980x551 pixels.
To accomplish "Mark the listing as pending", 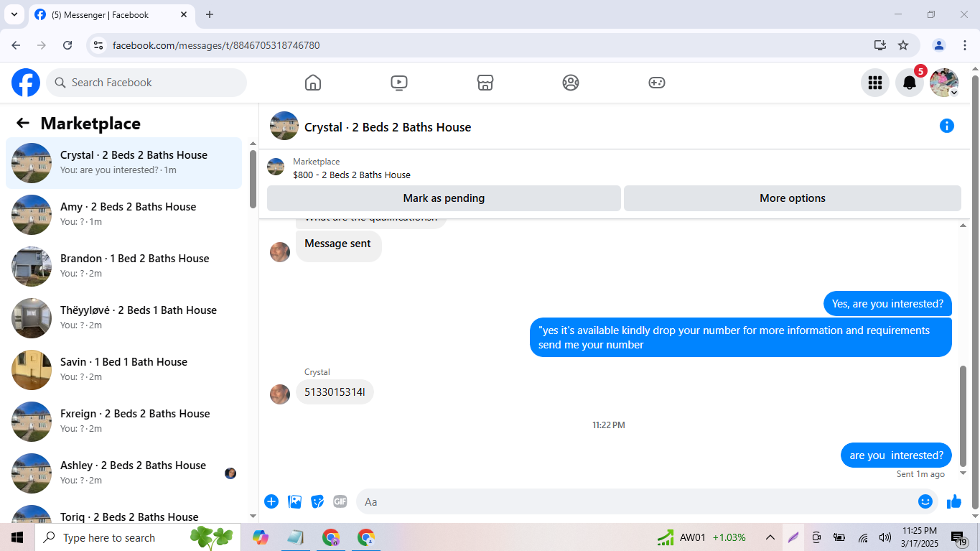I will pyautogui.click(x=444, y=198).
